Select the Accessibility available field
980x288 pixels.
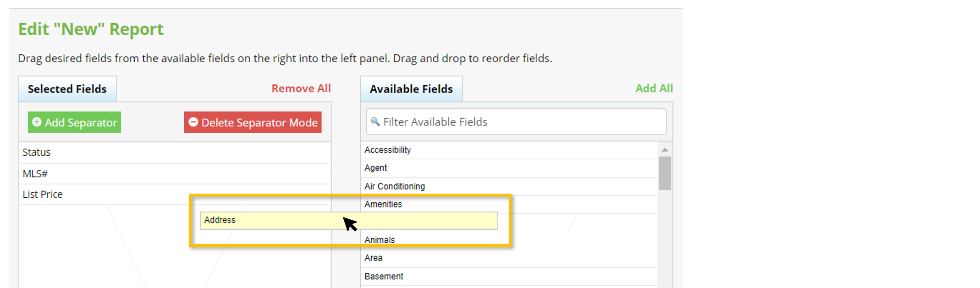pyautogui.click(x=509, y=150)
